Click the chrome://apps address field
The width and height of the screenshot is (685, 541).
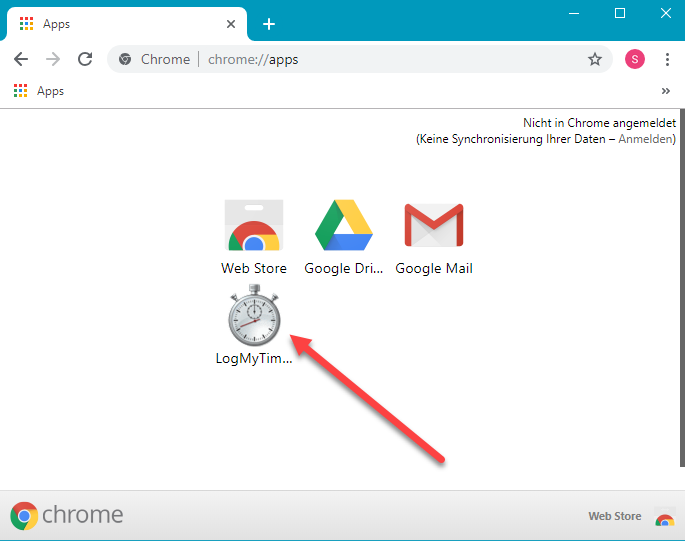coord(360,59)
